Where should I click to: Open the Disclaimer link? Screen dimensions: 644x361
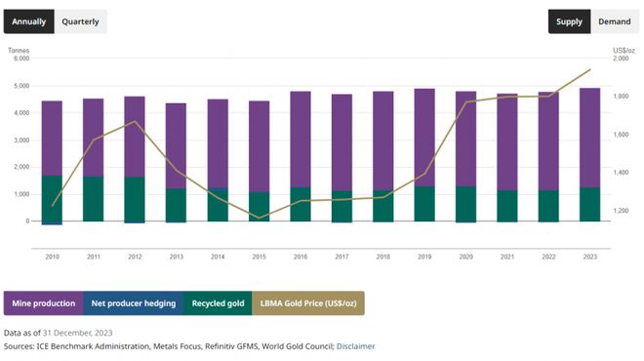(x=356, y=346)
